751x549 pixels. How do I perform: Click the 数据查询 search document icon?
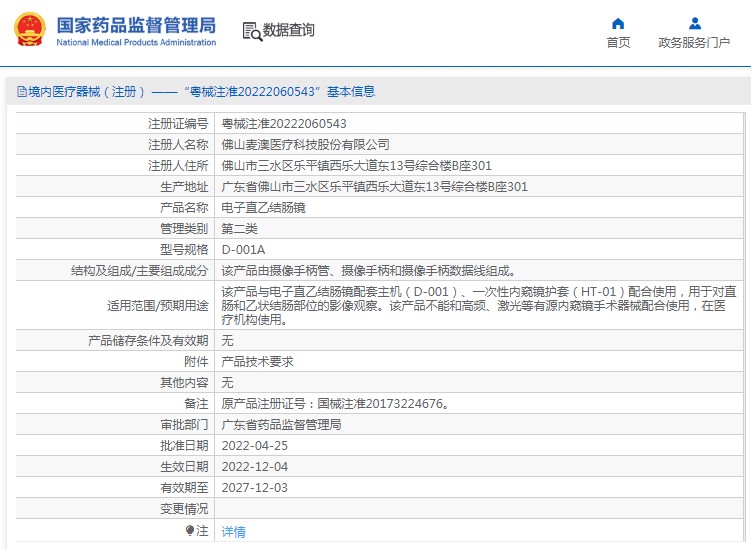pos(251,30)
